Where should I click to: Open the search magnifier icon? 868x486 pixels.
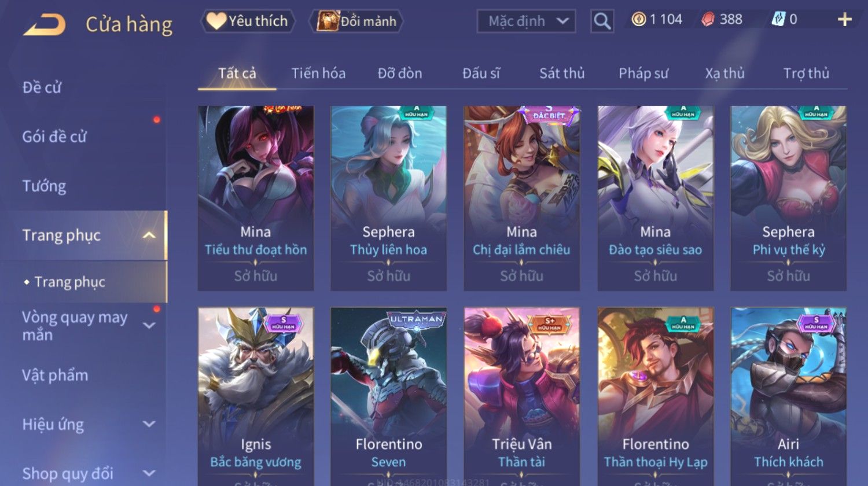click(602, 21)
